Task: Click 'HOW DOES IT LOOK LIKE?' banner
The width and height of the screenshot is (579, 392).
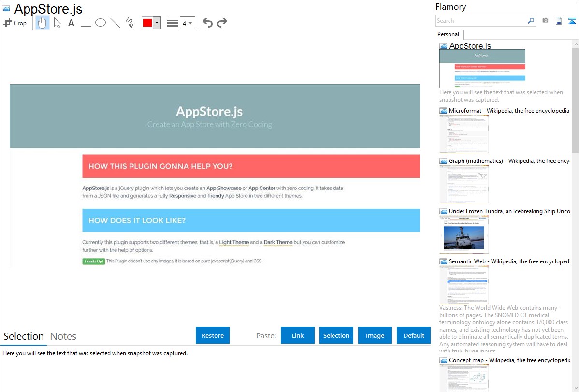Action: 251,220
